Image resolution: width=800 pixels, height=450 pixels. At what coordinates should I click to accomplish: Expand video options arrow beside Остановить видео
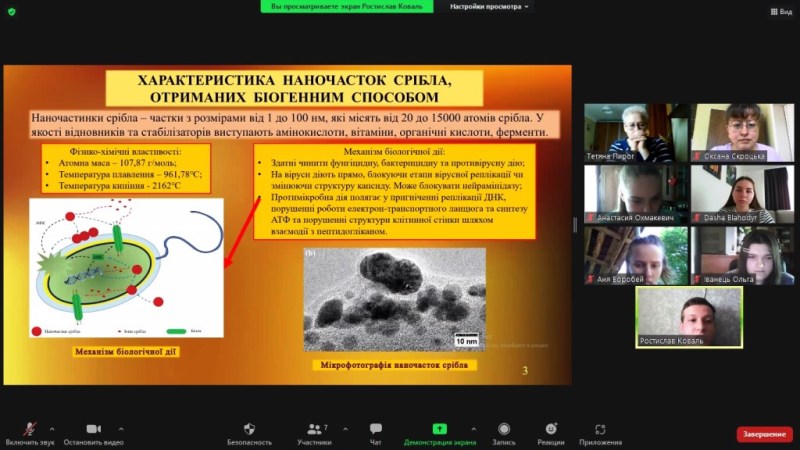click(x=121, y=429)
